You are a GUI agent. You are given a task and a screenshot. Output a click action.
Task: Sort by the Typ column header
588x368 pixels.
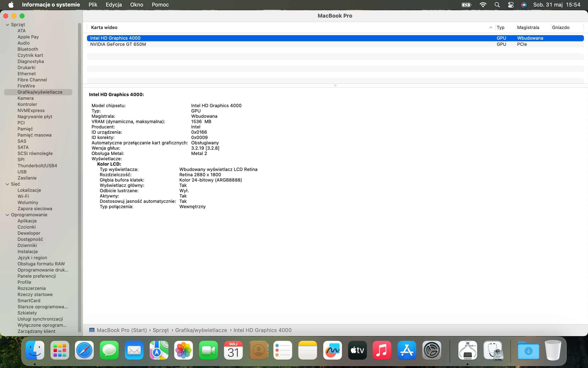tap(500, 28)
